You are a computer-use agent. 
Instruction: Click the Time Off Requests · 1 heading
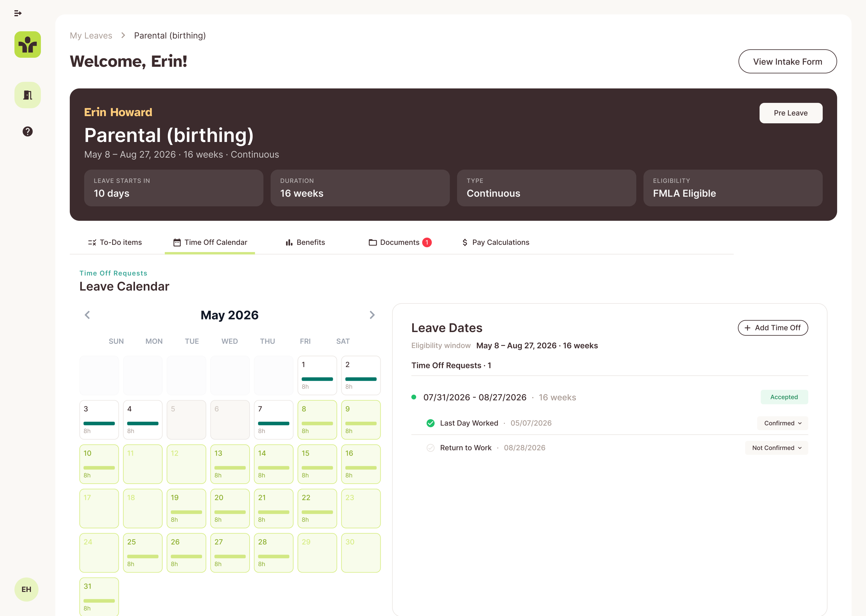tap(451, 365)
